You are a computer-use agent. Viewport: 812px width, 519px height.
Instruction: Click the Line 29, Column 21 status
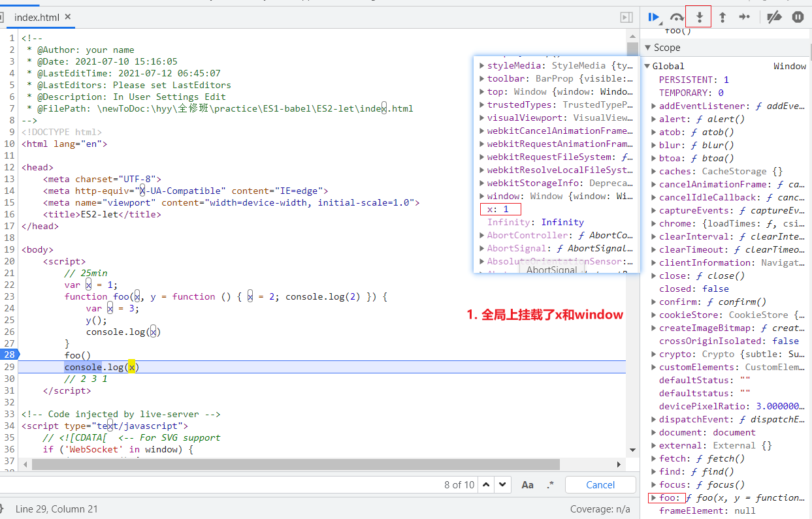(x=57, y=509)
